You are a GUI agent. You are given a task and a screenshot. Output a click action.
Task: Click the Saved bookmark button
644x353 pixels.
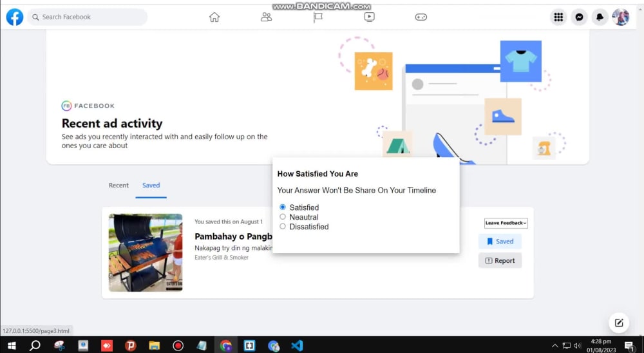point(500,241)
